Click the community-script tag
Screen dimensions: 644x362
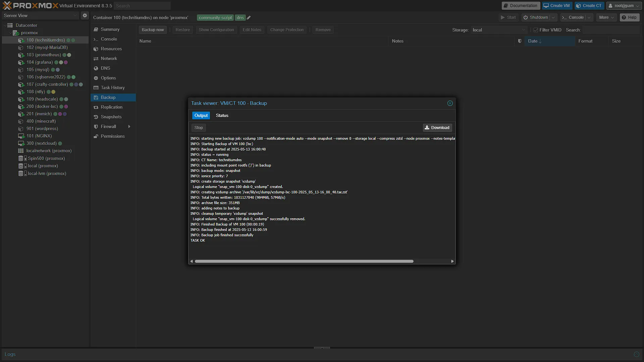(215, 18)
